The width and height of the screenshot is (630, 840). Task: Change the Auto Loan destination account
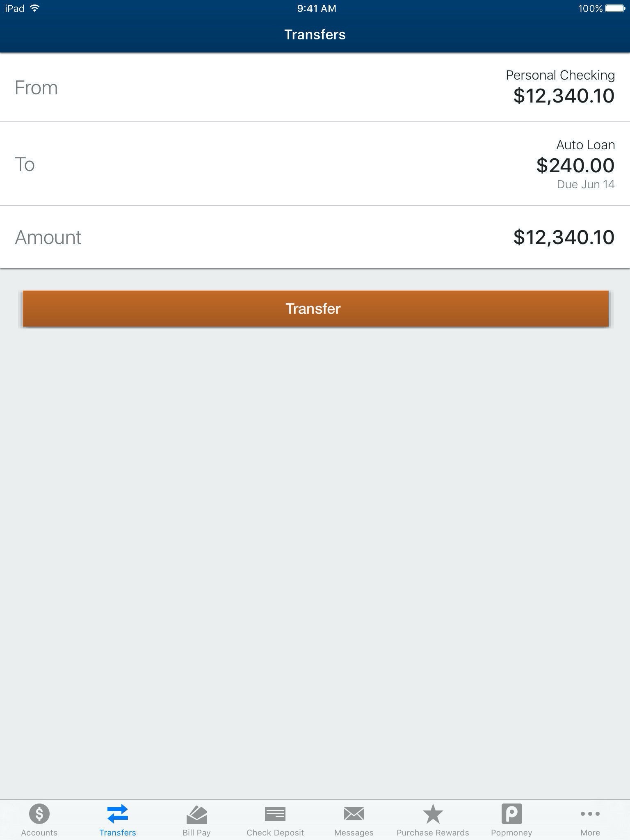tap(585, 145)
